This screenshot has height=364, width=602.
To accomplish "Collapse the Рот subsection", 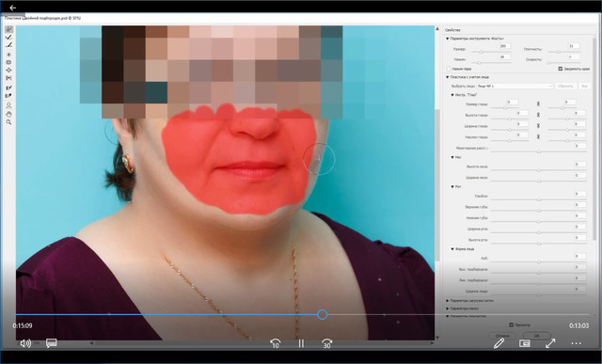I will pyautogui.click(x=452, y=186).
